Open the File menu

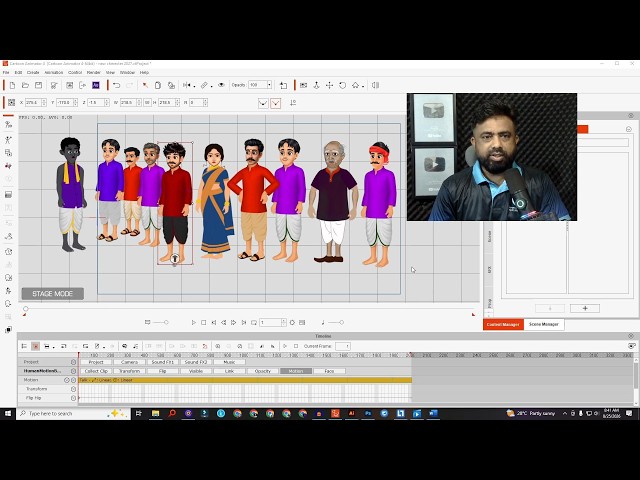pyautogui.click(x=6, y=73)
